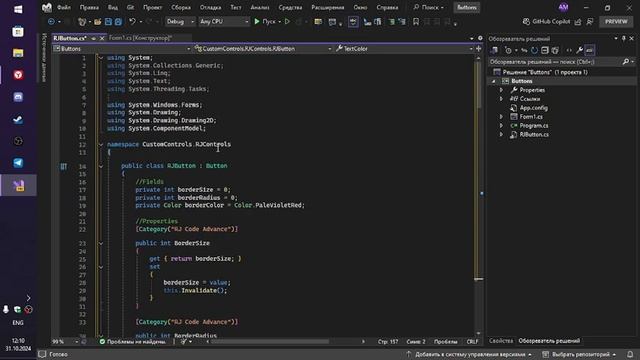Open the Файл menu
This screenshot has width=640, height=360.
click(64, 7)
